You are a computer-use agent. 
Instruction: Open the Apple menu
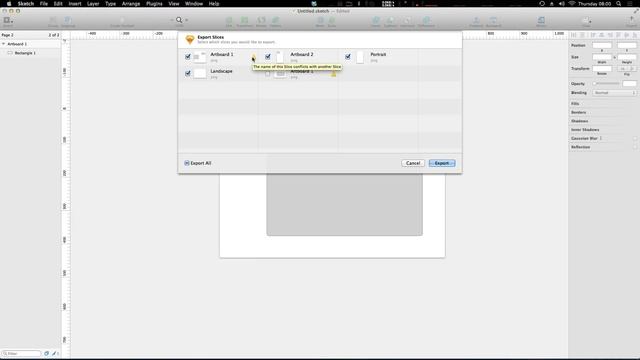(9, 4)
